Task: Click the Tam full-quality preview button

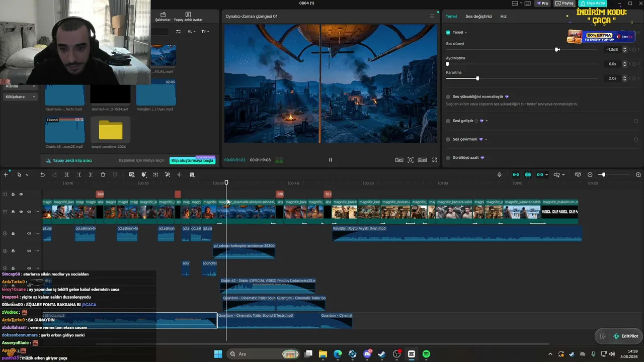Action: pyautogui.click(x=399, y=160)
